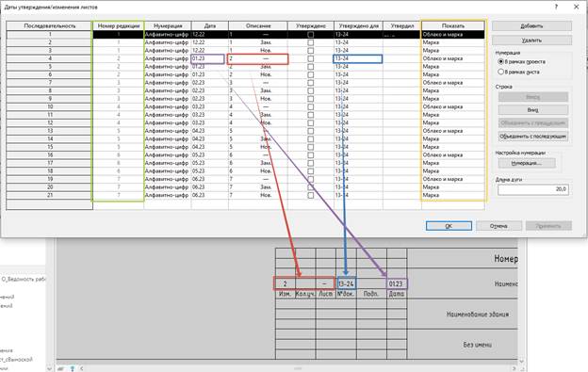588x372 pixels.
Task: Move the row down with the Вниз button
Action: coord(533,110)
